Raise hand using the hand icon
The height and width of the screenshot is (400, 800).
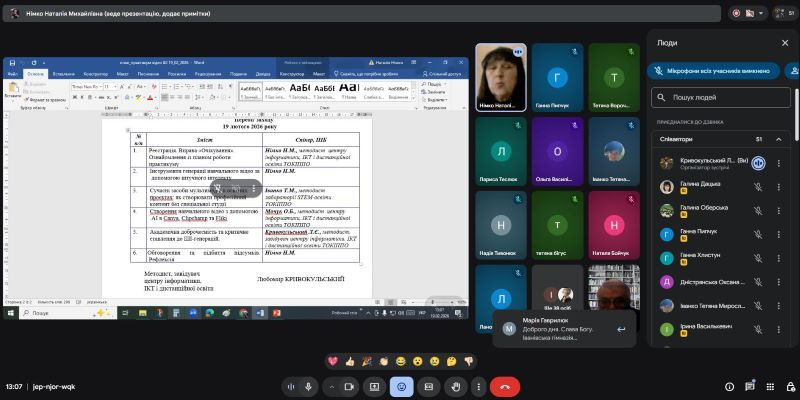tap(457, 386)
